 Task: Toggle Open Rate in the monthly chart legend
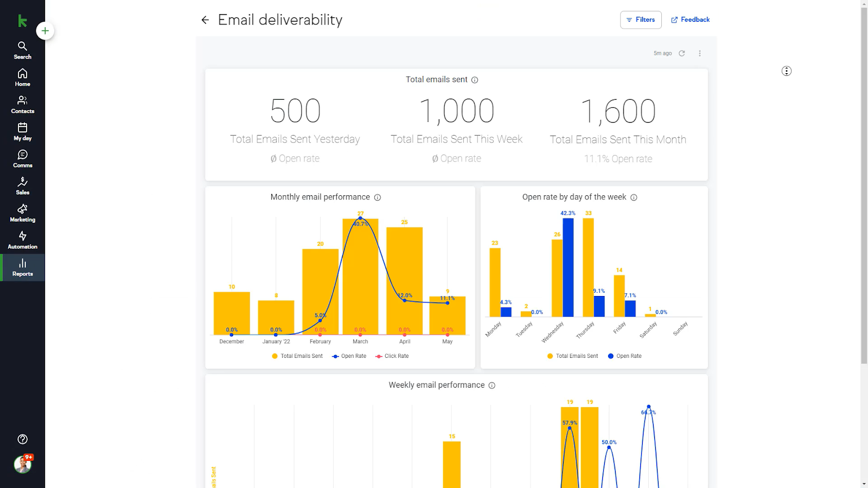tap(349, 356)
